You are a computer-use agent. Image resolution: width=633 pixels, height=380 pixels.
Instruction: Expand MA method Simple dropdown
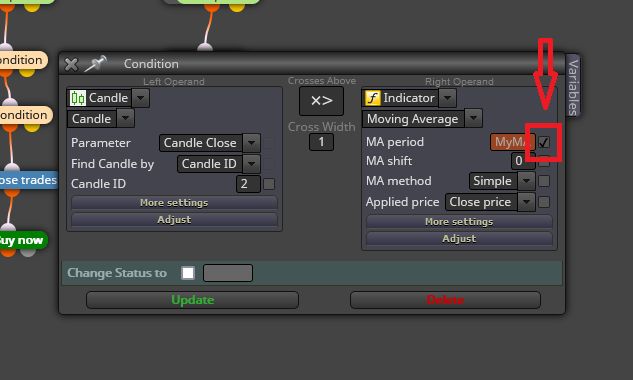pos(526,181)
